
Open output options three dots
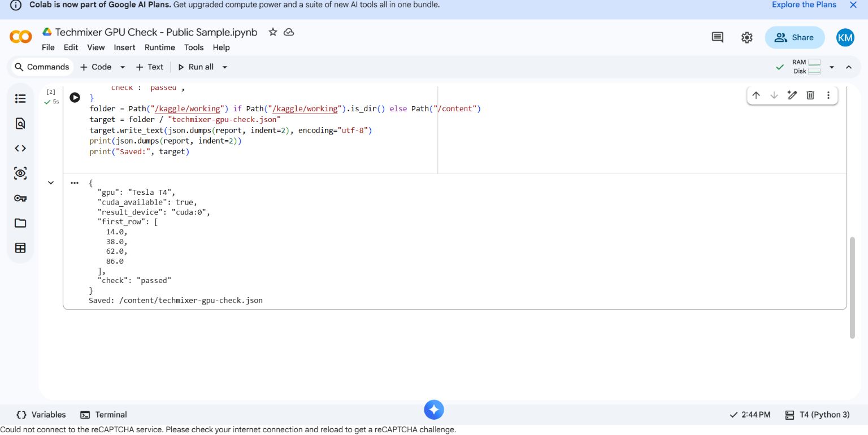pos(75,182)
